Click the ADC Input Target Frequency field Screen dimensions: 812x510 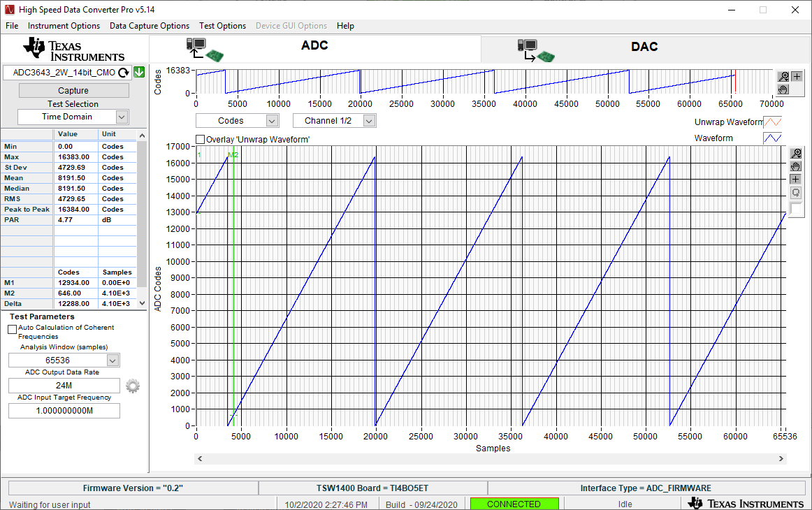click(64, 411)
